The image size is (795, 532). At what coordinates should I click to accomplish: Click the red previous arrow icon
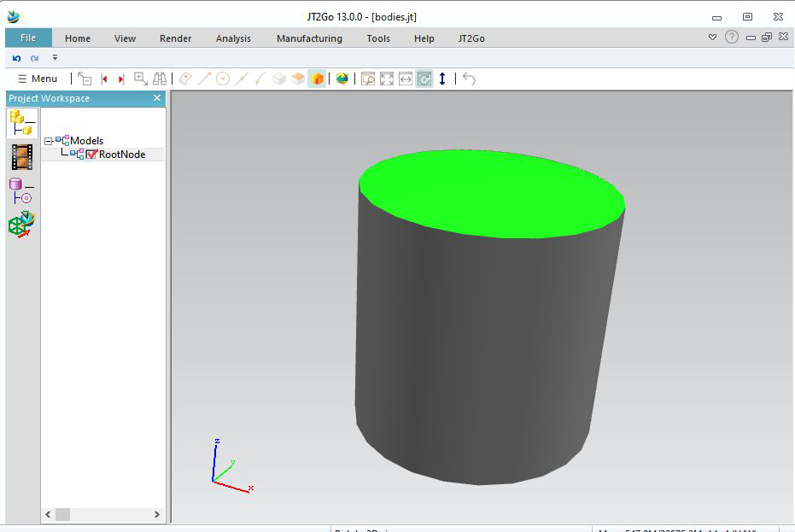[104, 79]
